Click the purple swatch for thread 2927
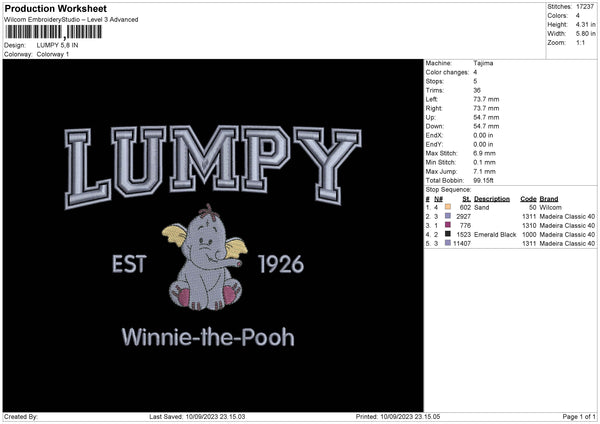600x424 pixels. click(447, 216)
